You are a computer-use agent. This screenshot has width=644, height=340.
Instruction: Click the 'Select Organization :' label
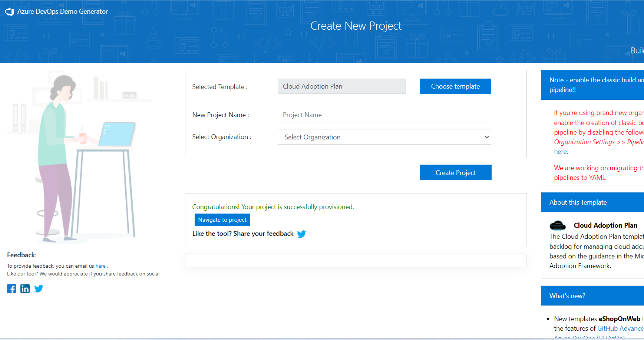pos(222,137)
